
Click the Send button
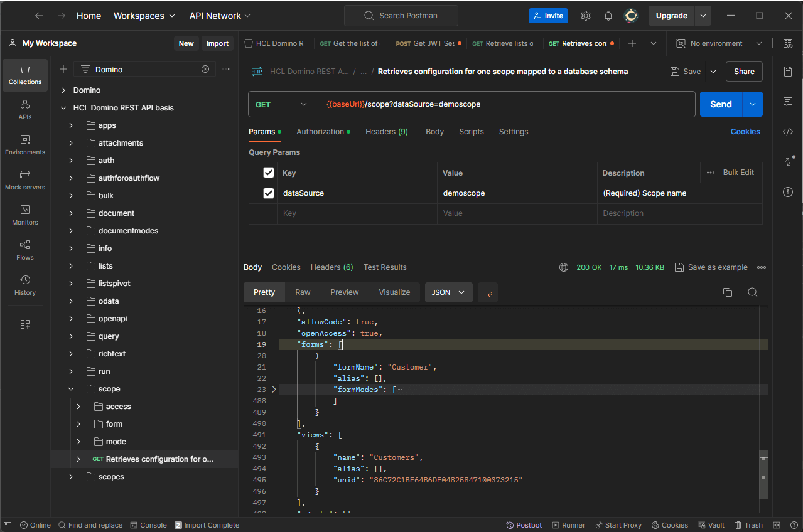point(720,104)
